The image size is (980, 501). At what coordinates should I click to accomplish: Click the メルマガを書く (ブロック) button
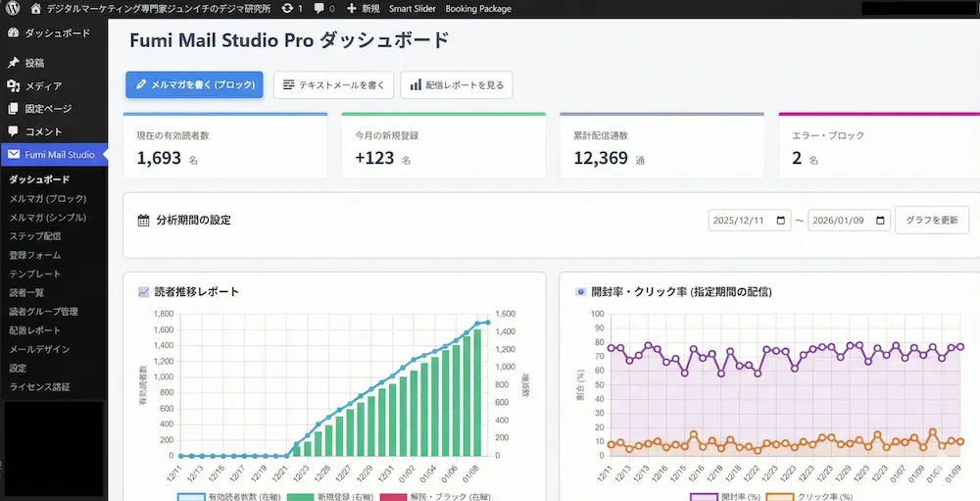[194, 85]
